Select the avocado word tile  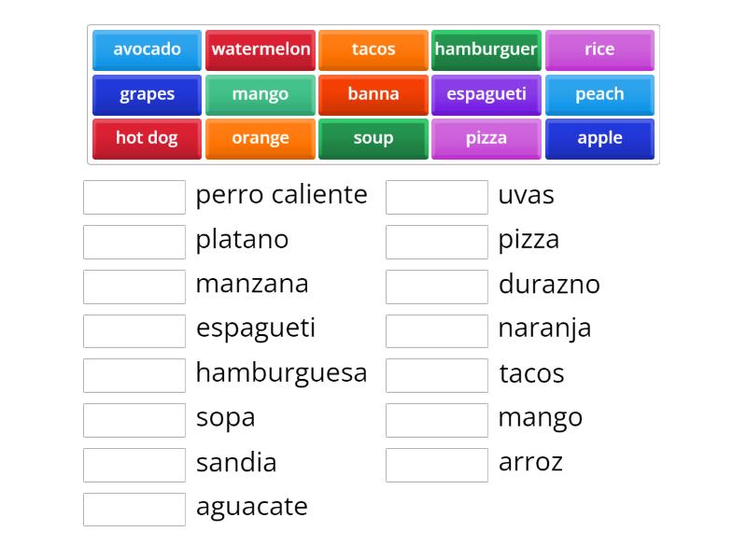pos(147,49)
